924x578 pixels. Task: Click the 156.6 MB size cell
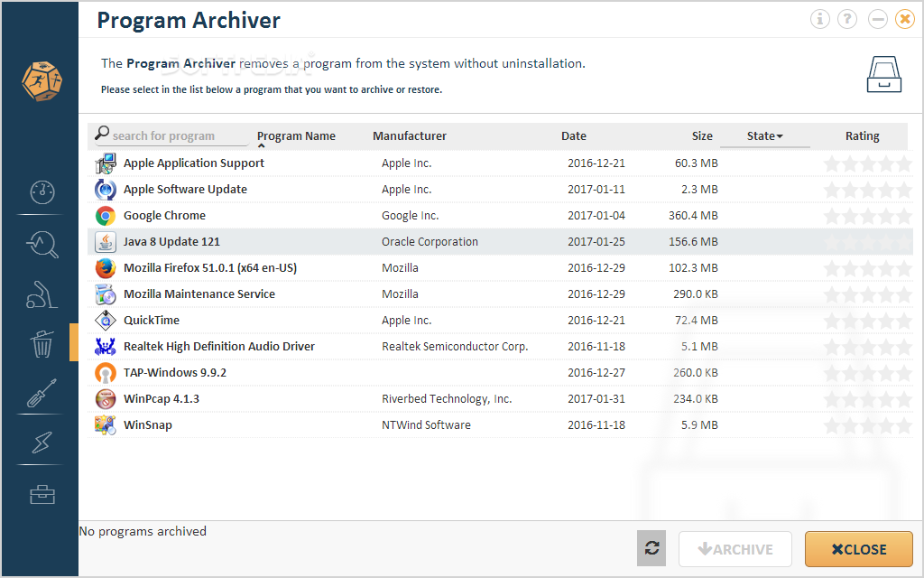tap(693, 242)
